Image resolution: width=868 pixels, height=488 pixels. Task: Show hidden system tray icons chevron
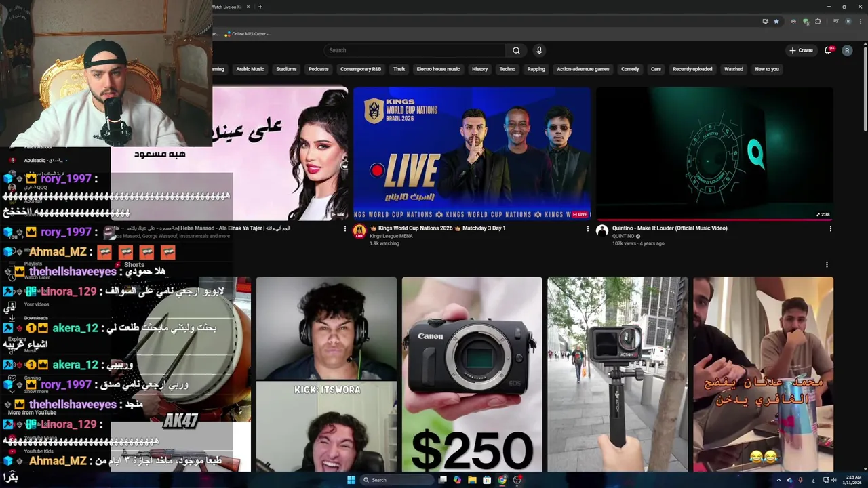click(x=778, y=480)
